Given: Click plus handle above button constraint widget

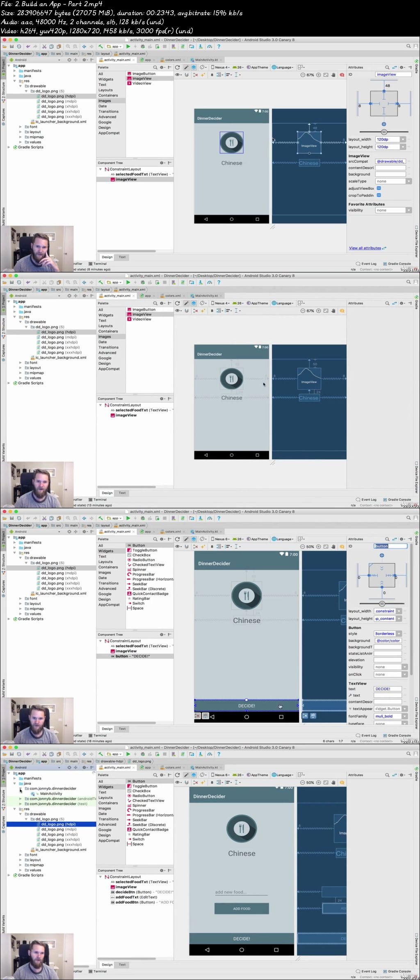Looking at the screenshot, I should tap(382, 555).
